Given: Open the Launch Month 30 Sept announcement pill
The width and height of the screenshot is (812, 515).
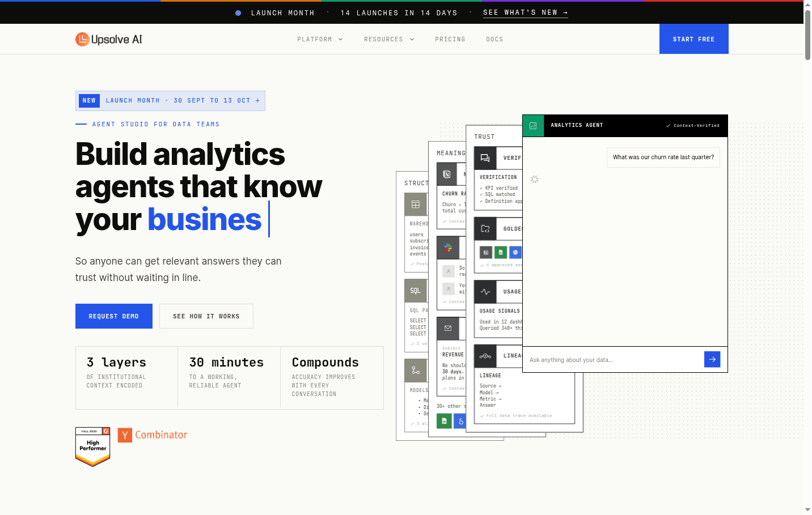Looking at the screenshot, I should (170, 101).
